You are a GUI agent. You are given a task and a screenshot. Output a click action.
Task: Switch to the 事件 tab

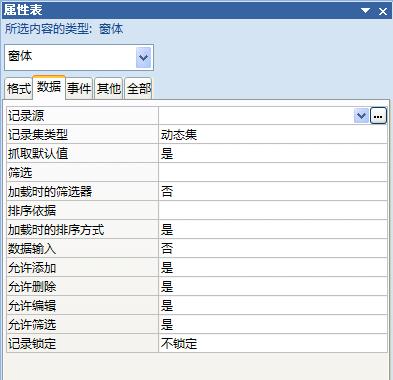coord(79,89)
